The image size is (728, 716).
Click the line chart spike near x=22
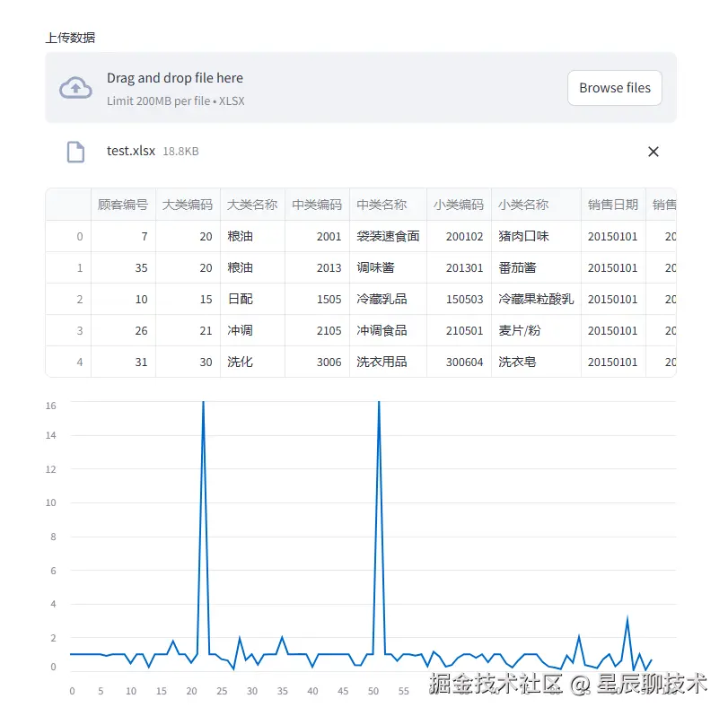tap(204, 527)
